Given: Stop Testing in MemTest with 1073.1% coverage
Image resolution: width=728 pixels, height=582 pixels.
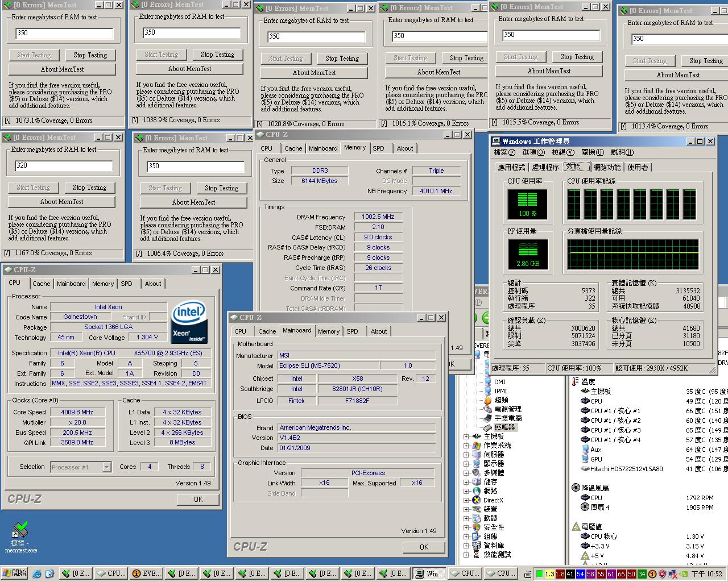Looking at the screenshot, I should coord(90,55).
